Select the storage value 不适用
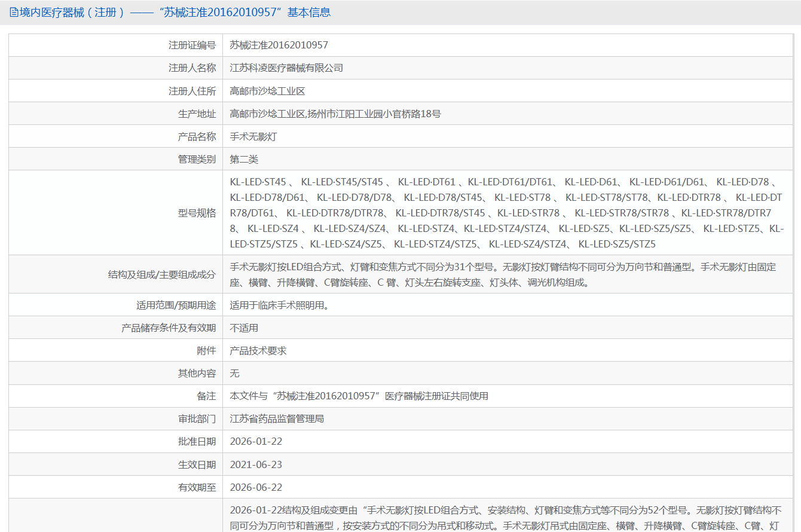This screenshot has height=532, width=801. 244,328
